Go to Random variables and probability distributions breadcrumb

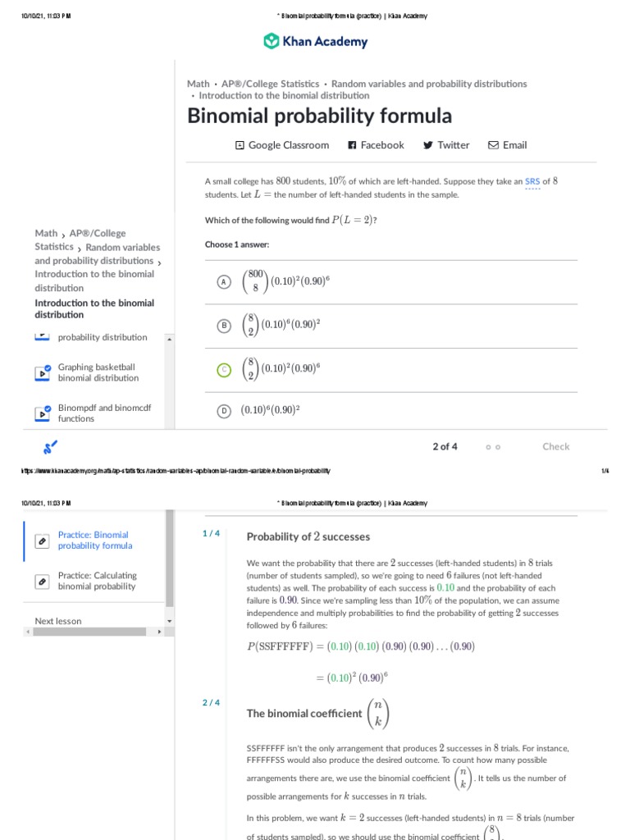click(429, 84)
